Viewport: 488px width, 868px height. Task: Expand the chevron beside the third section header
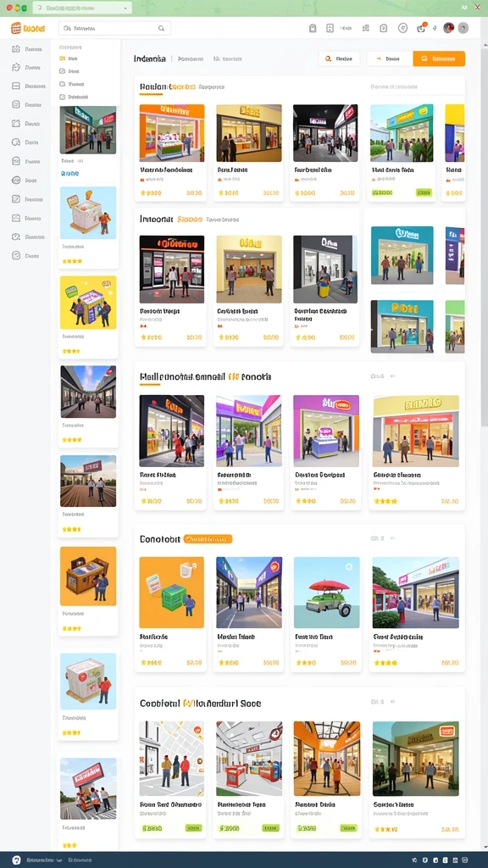tap(393, 376)
